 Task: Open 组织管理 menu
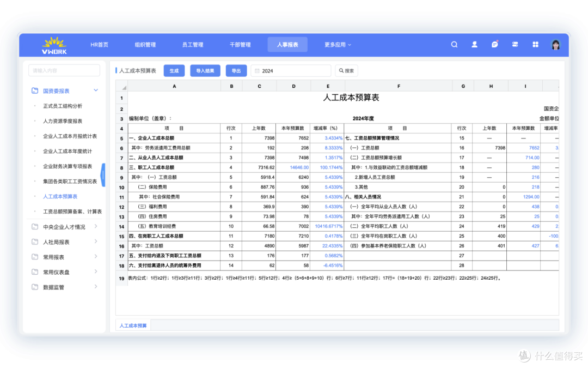pos(145,44)
